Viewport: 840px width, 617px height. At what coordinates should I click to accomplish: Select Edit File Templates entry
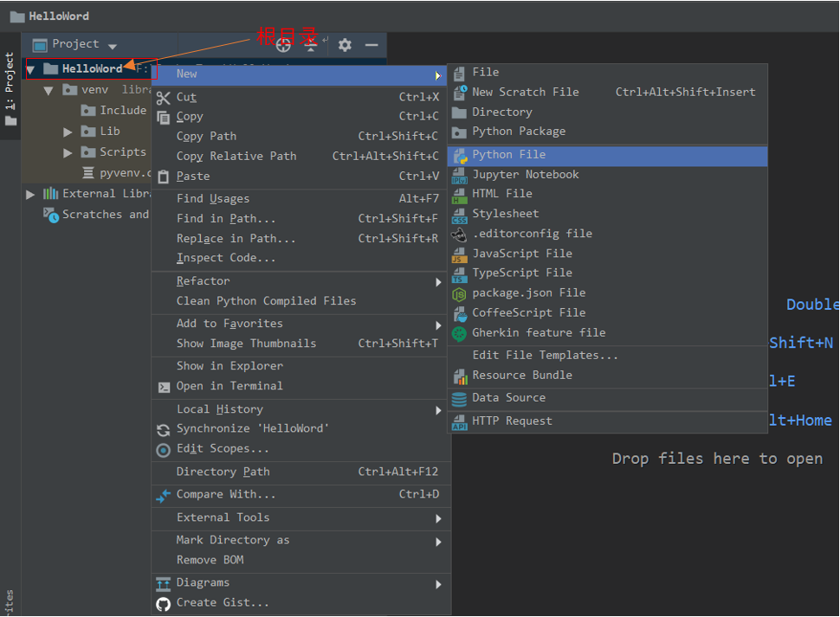608,356
